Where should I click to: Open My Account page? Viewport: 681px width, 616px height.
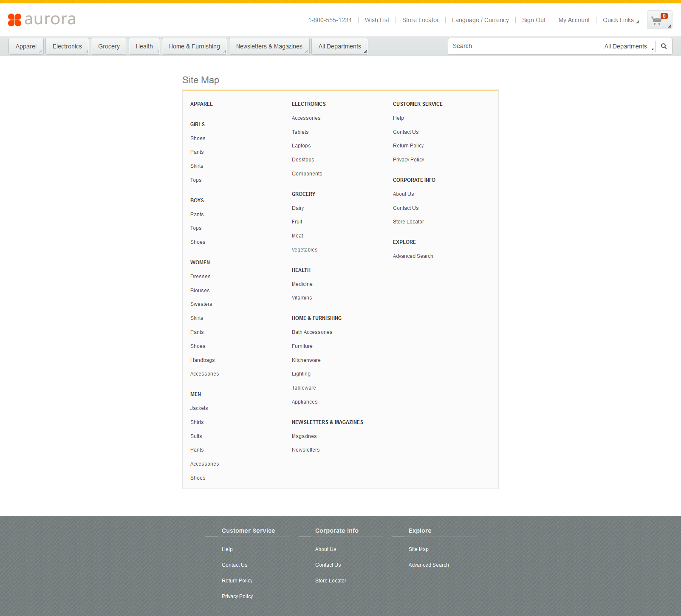pyautogui.click(x=574, y=20)
